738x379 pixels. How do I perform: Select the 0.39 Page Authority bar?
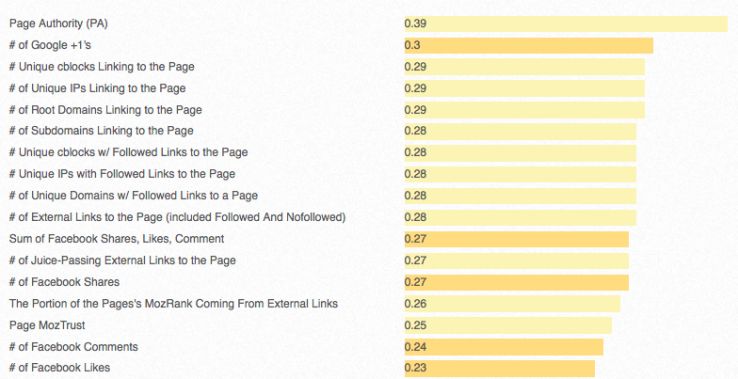coord(566,24)
